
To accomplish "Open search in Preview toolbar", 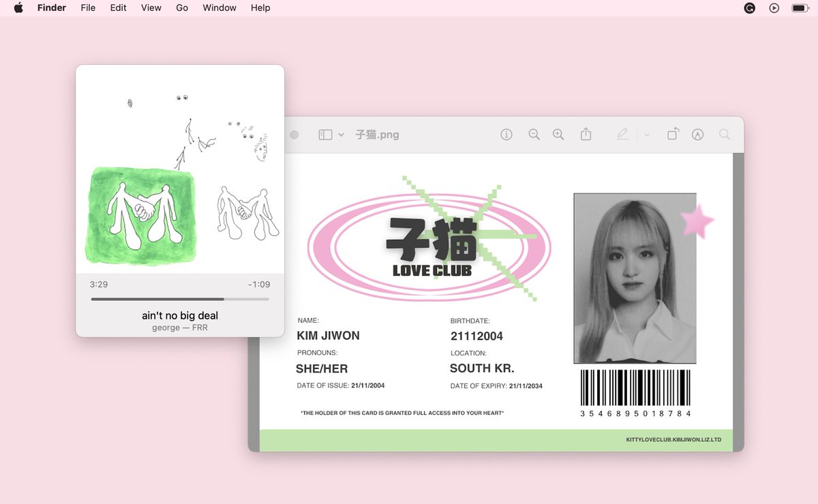I will coord(725,135).
